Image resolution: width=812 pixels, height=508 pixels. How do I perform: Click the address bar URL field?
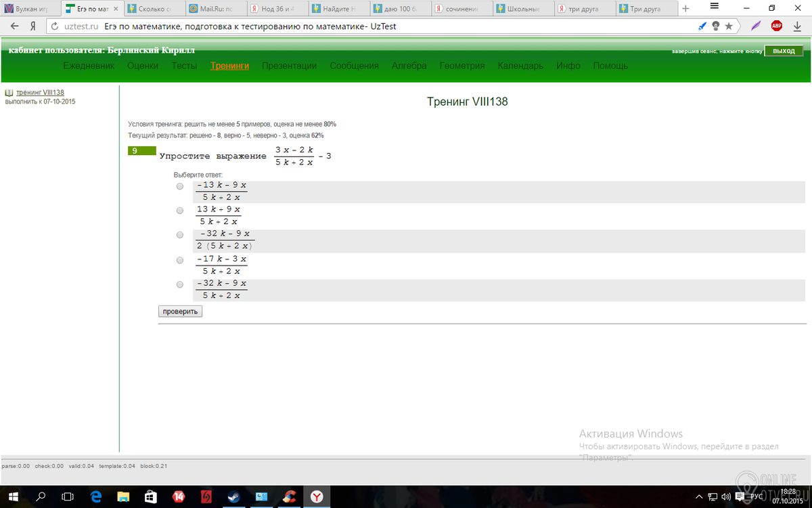tap(338, 26)
